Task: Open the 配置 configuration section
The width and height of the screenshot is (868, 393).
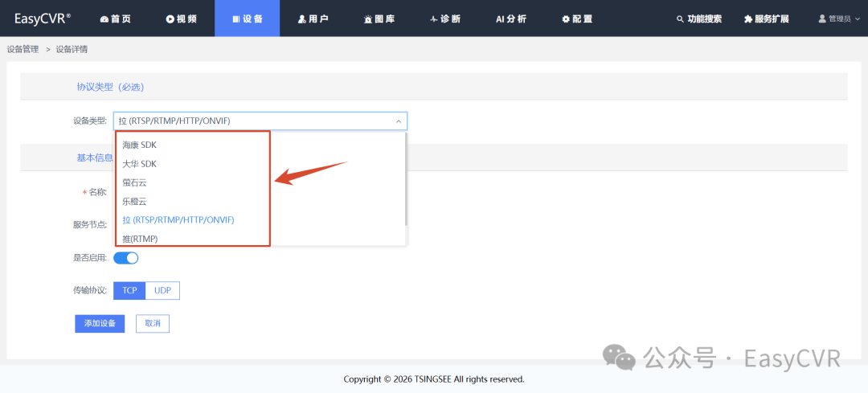Action: (577, 18)
